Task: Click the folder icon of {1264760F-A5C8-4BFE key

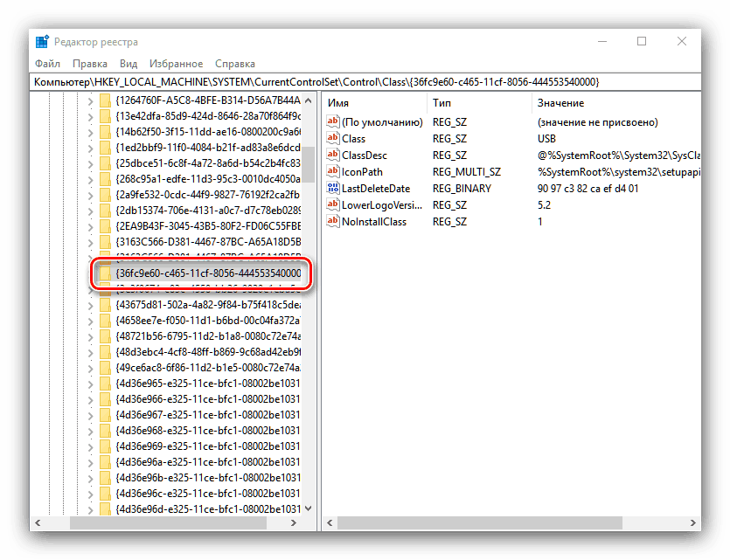Action: 106,100
